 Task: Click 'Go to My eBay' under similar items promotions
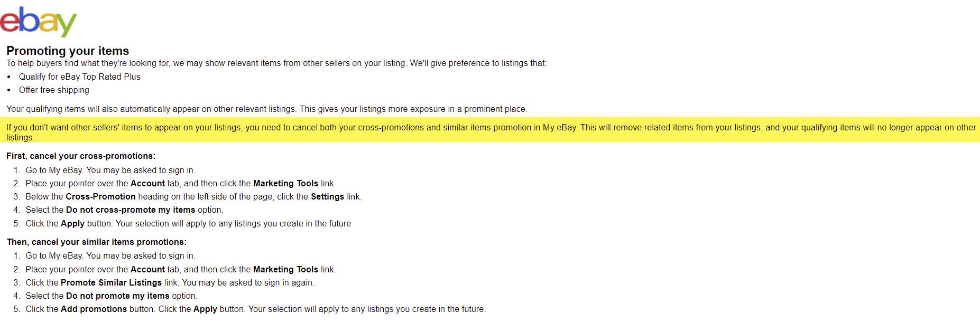click(x=54, y=255)
